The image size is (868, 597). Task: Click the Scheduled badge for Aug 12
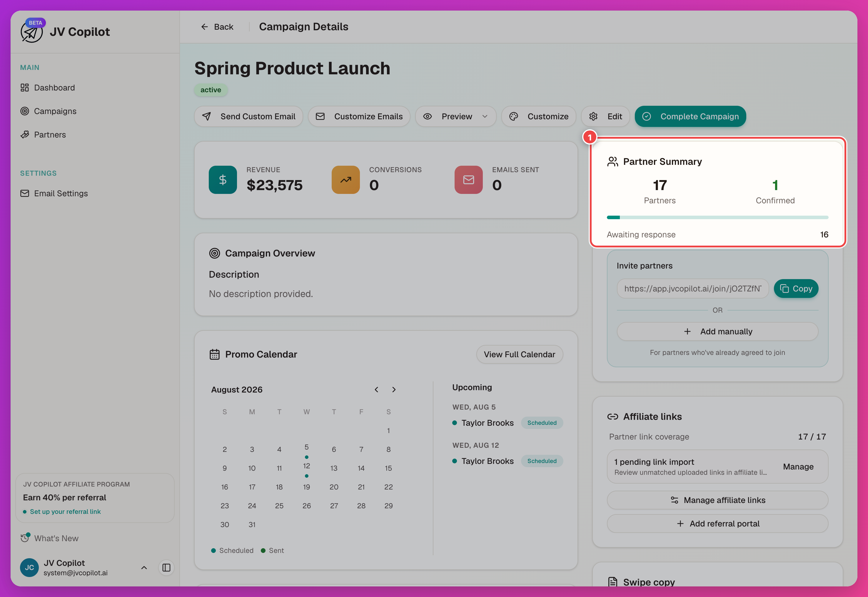(542, 461)
